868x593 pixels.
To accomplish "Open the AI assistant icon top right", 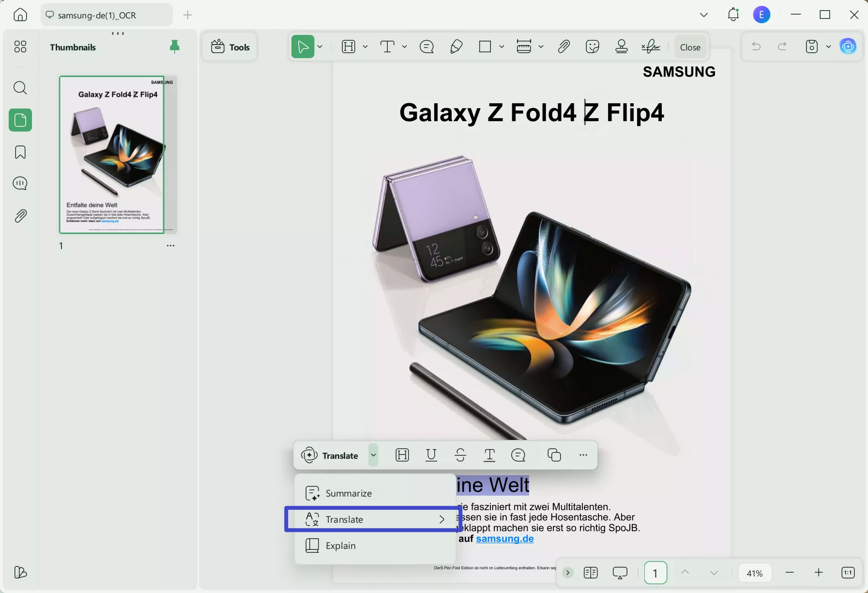I will coord(848,47).
